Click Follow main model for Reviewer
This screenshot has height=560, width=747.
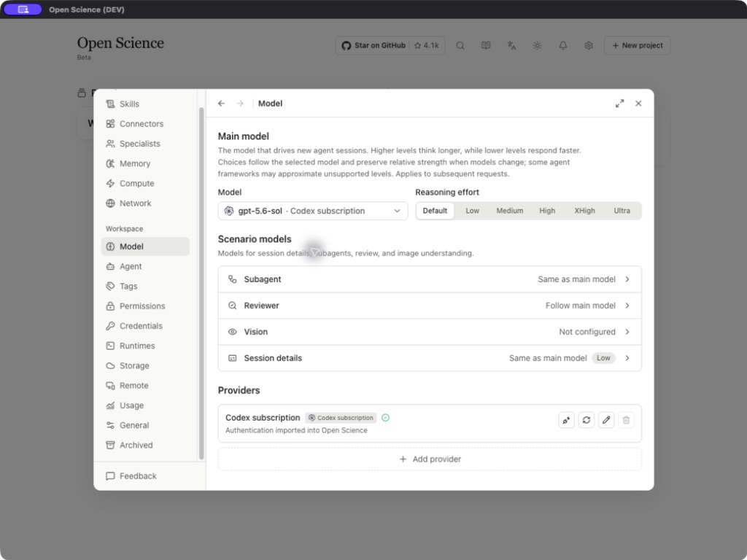[x=580, y=306]
